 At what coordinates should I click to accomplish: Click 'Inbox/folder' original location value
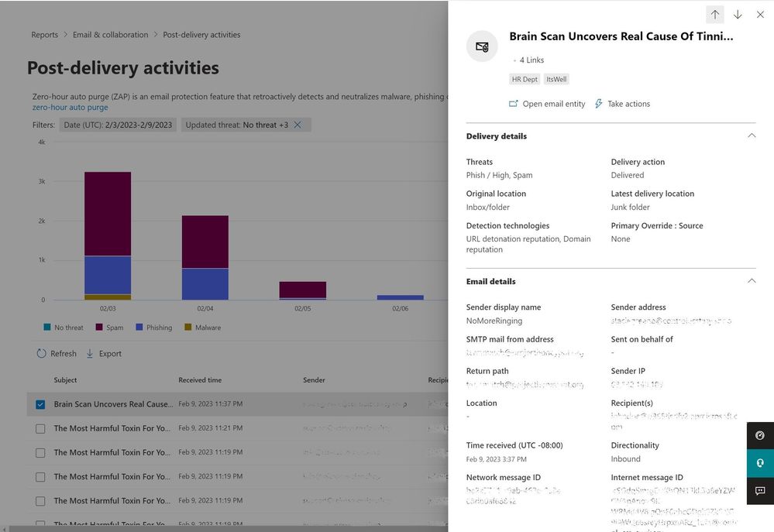[x=487, y=207]
